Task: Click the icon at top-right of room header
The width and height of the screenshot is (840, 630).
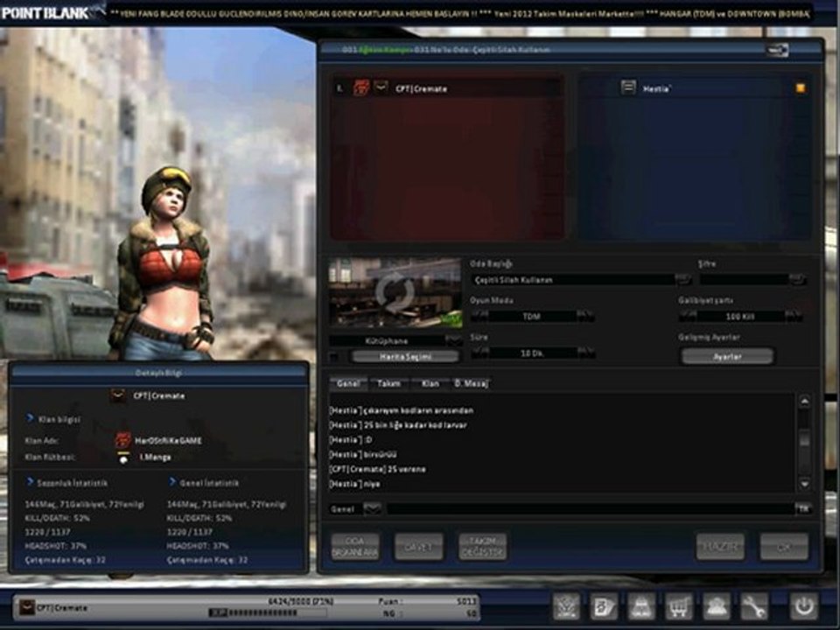Action: (777, 50)
